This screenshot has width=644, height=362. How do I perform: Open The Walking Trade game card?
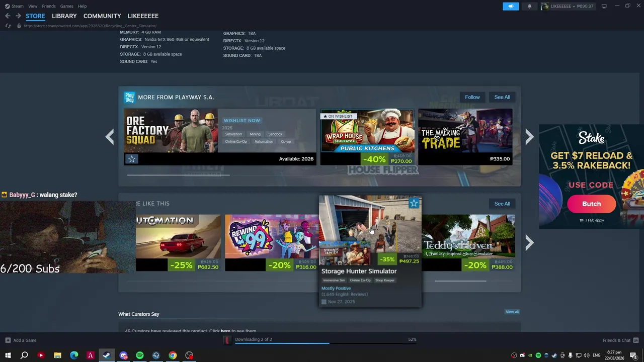[x=465, y=137]
